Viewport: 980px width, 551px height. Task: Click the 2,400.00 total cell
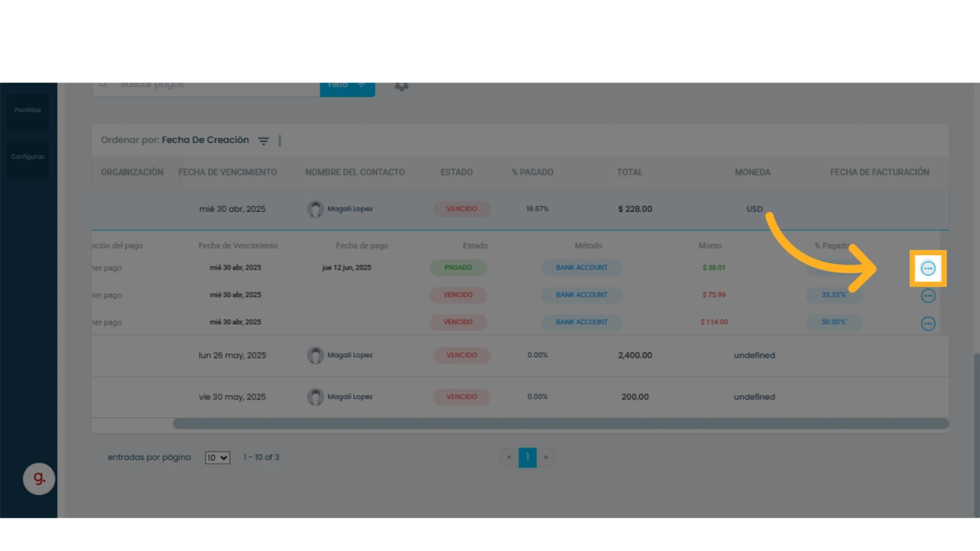click(635, 355)
